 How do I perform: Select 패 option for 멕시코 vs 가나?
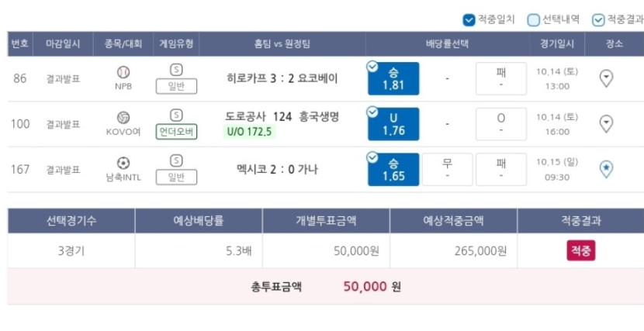501,170
